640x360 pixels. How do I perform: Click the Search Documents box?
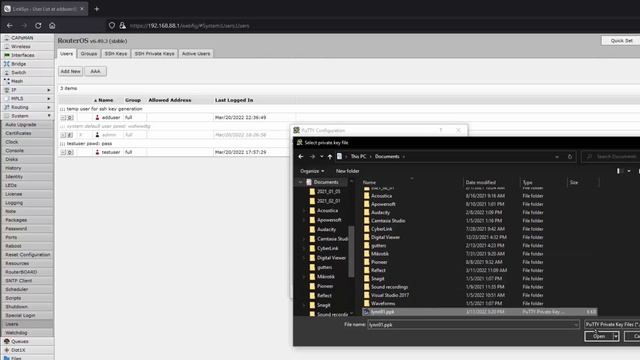point(611,157)
